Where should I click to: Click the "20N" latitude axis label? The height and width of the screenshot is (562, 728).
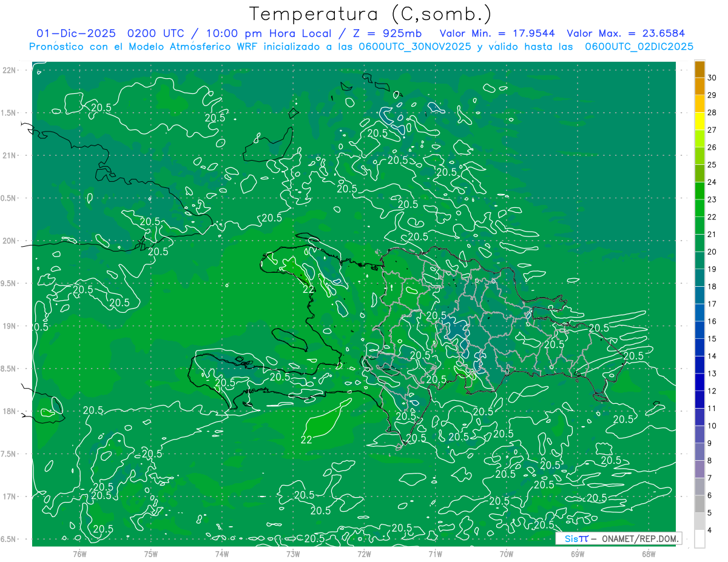click(10, 241)
